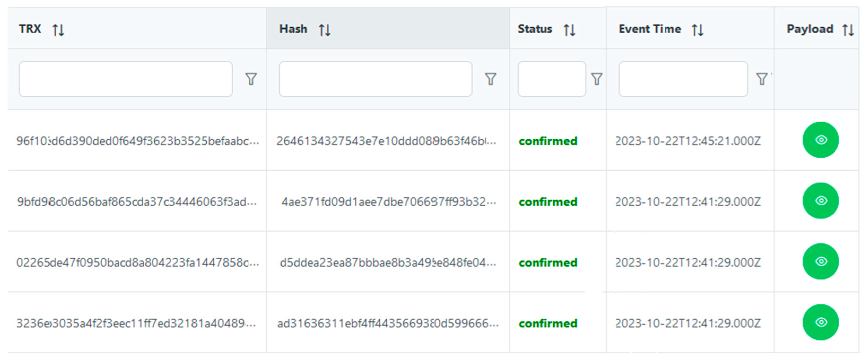Image resolution: width=868 pixels, height=362 pixels.
Task: Click TRX value starting with 96f10
Action: pos(137,141)
